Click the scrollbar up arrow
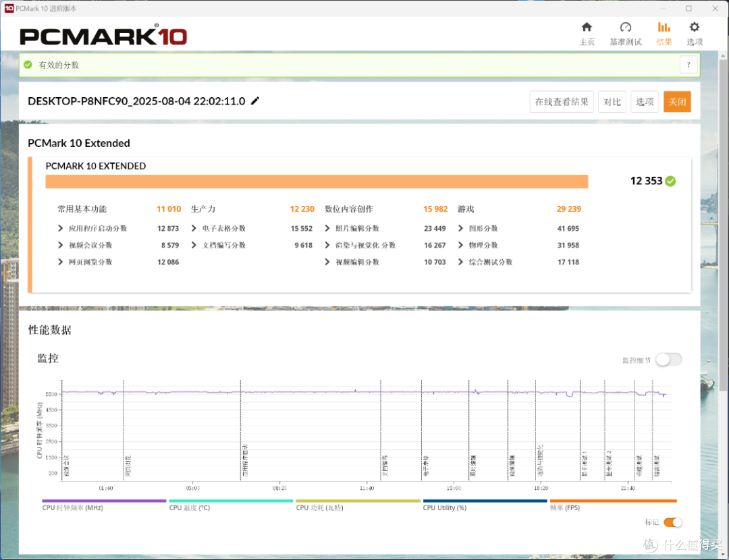This screenshot has width=729, height=560. (723, 56)
